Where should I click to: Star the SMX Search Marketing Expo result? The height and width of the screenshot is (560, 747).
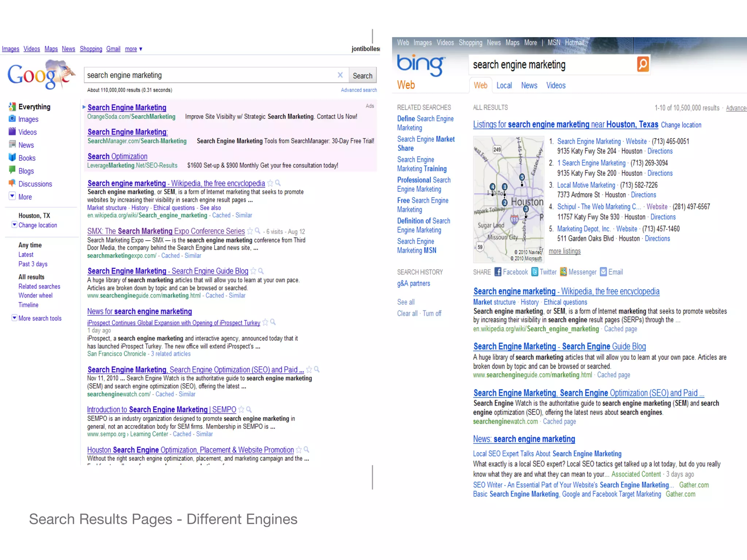pos(250,231)
